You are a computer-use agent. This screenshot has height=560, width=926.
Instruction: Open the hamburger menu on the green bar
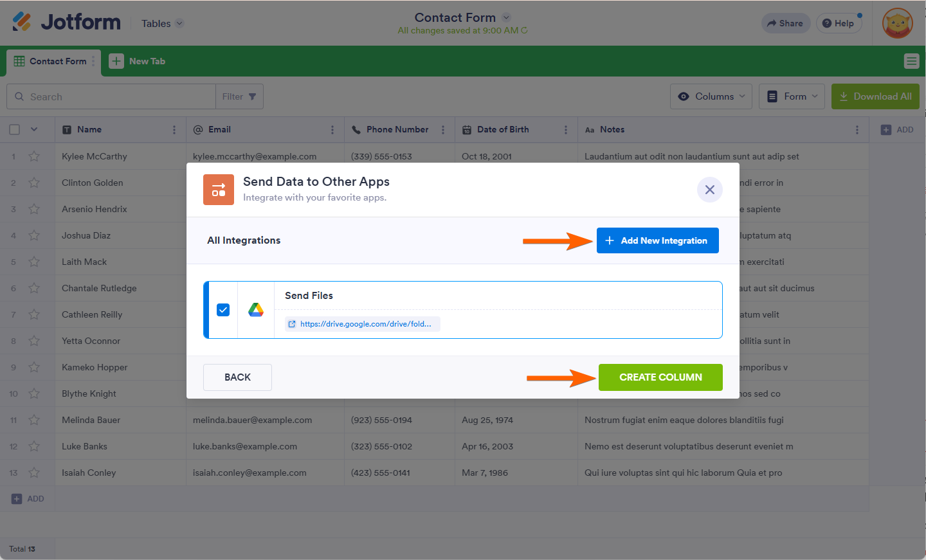911,61
